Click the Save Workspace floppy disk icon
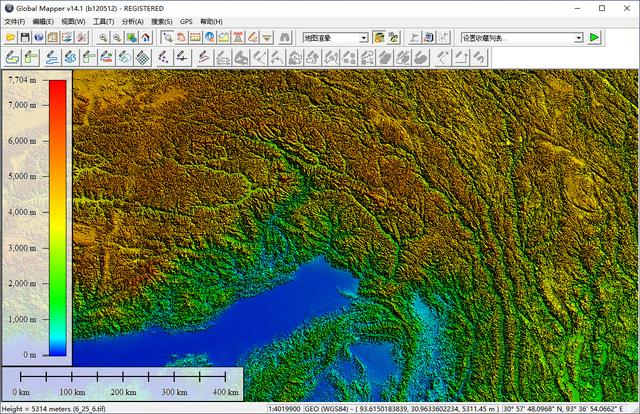640x414 pixels. click(x=24, y=38)
